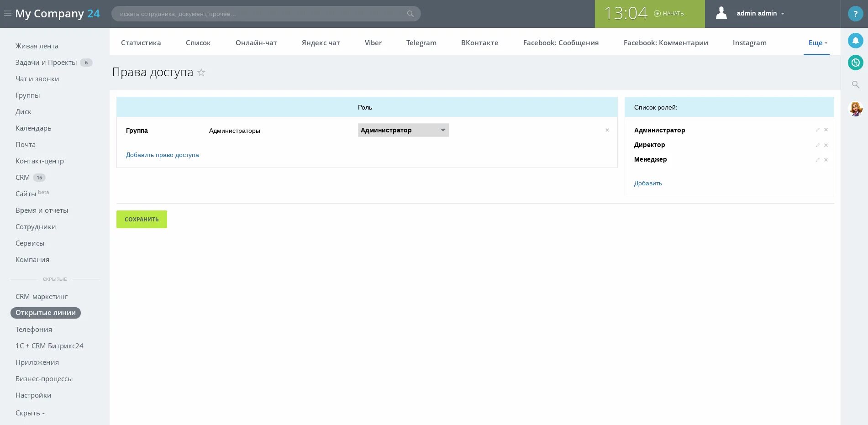The height and width of the screenshot is (425, 868).
Task: Switch to the Статистика tab
Action: coord(141,43)
